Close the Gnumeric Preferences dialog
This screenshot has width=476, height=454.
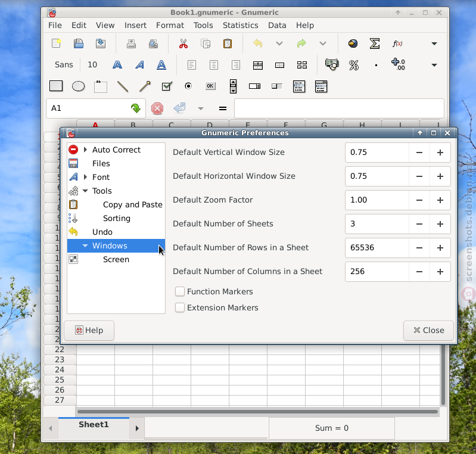428,331
